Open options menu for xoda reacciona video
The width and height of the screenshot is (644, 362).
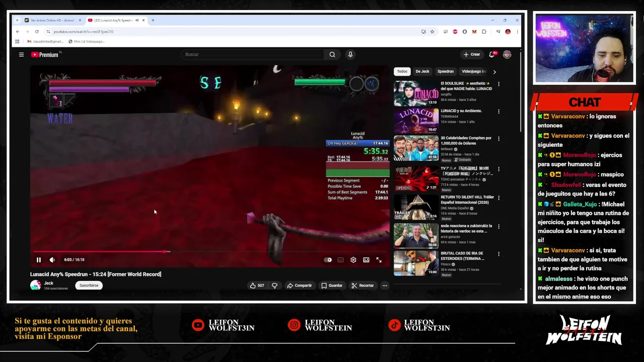(x=499, y=226)
